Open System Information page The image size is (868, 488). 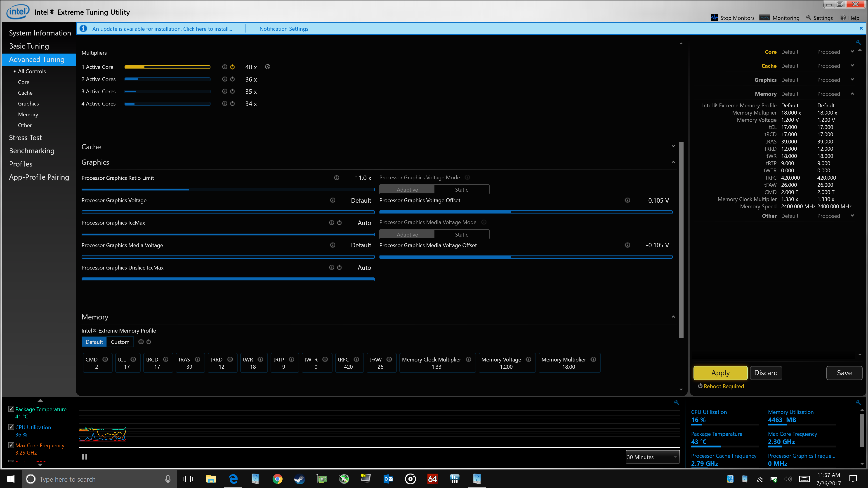pyautogui.click(x=40, y=33)
